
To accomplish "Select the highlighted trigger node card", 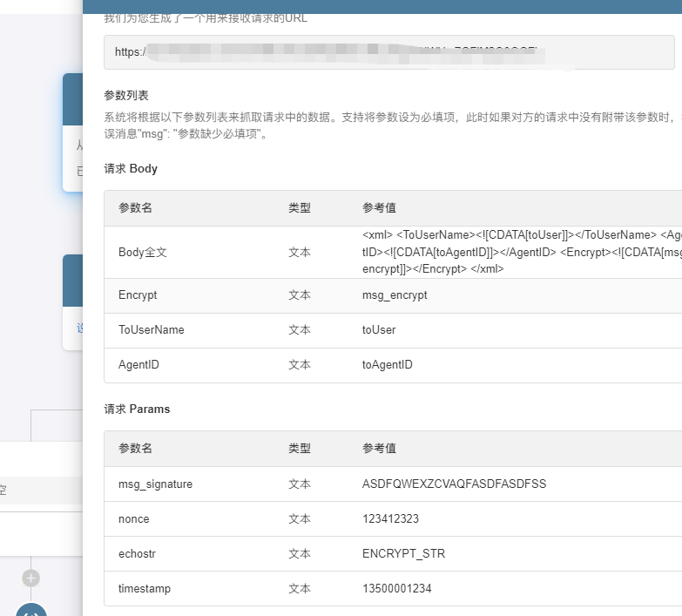I will tap(72, 132).
